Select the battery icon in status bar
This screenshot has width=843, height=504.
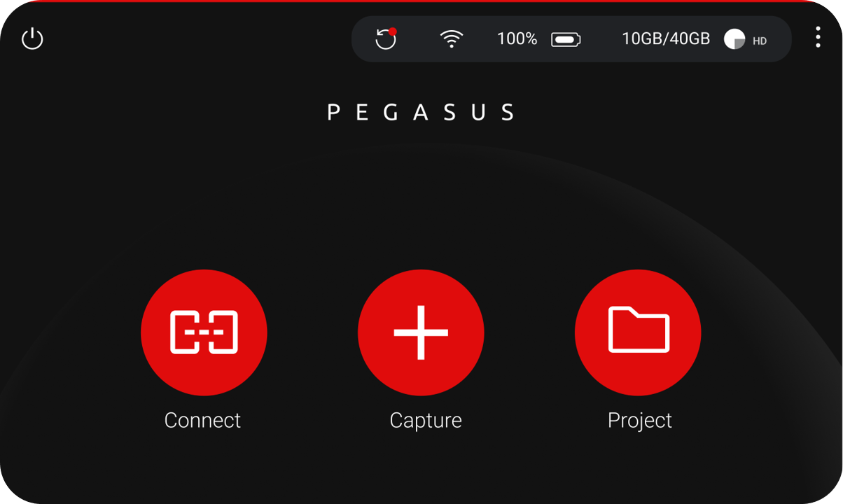[x=566, y=39]
